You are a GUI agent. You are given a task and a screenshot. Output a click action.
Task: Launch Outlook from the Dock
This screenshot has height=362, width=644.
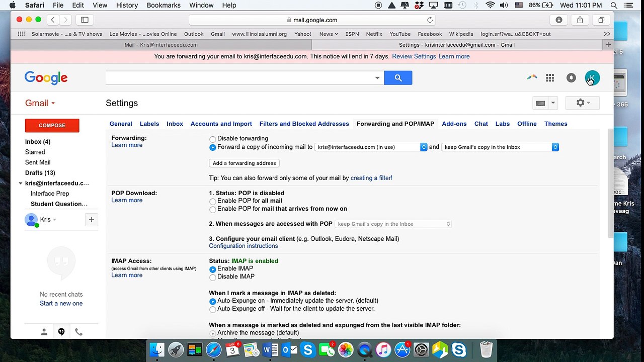(x=289, y=349)
